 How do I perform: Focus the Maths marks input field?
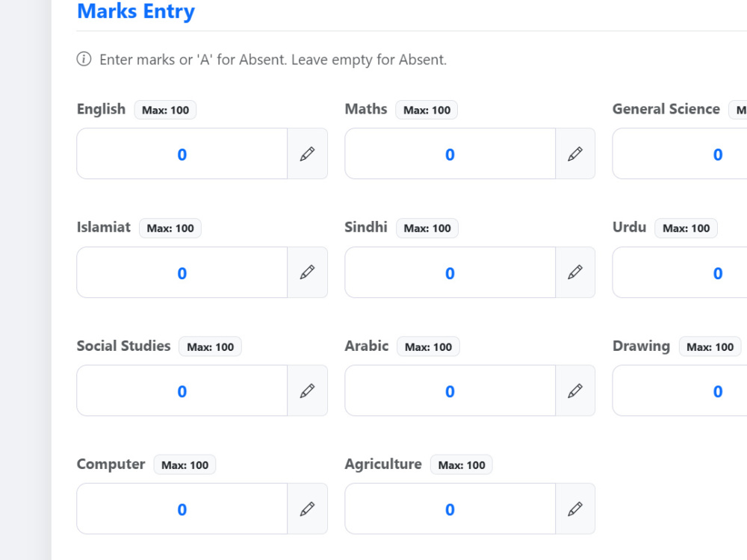450,154
